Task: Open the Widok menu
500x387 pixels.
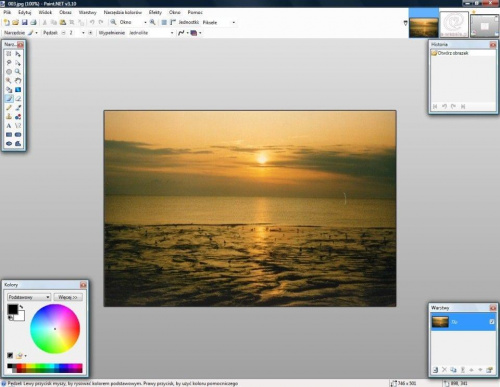Action: [45, 12]
